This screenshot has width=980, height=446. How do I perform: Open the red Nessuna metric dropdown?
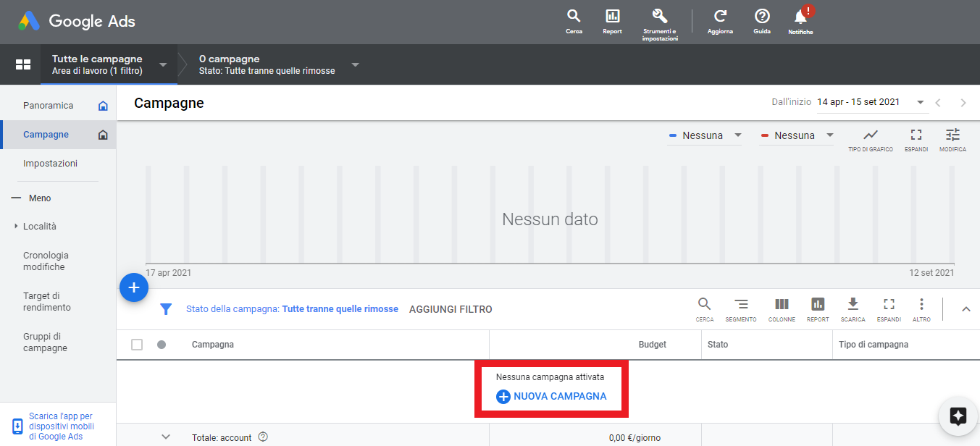click(797, 135)
